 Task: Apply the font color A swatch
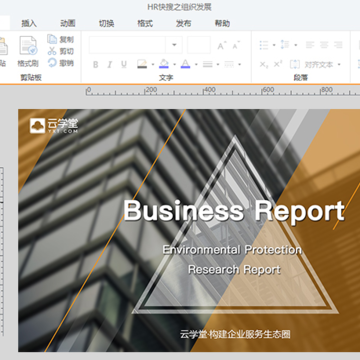click(x=186, y=64)
